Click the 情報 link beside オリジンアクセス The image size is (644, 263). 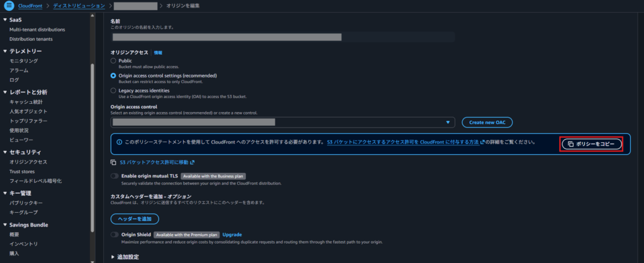[x=158, y=53]
